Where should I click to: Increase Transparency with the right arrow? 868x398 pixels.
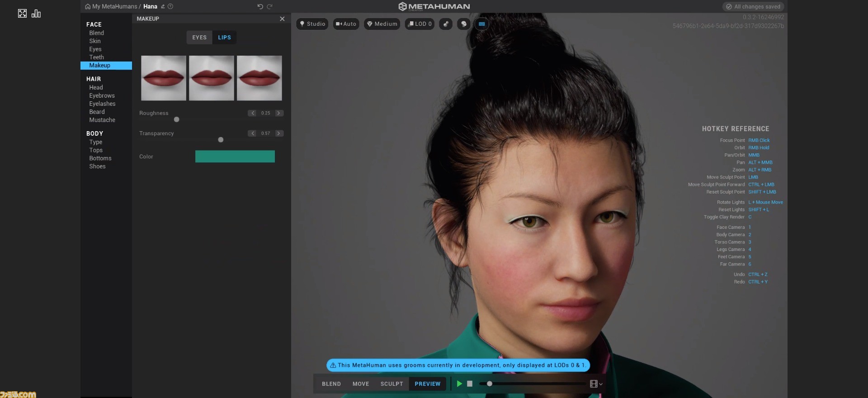(279, 133)
